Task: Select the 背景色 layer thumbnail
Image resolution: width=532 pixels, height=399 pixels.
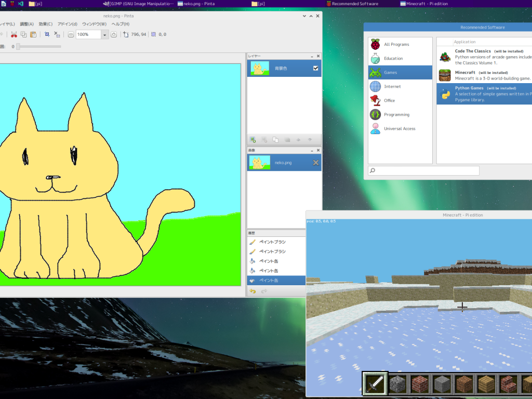Action: point(260,68)
